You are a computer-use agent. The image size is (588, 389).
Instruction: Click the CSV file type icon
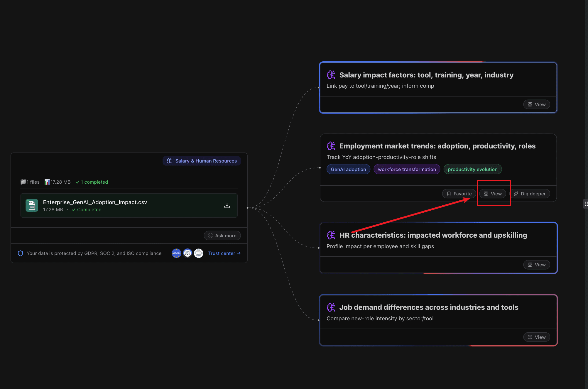(x=32, y=205)
